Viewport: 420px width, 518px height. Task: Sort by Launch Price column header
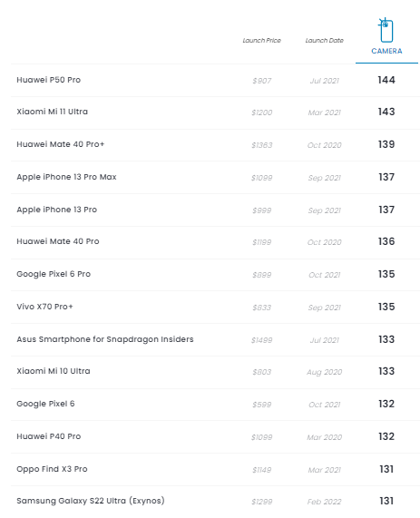click(x=262, y=40)
